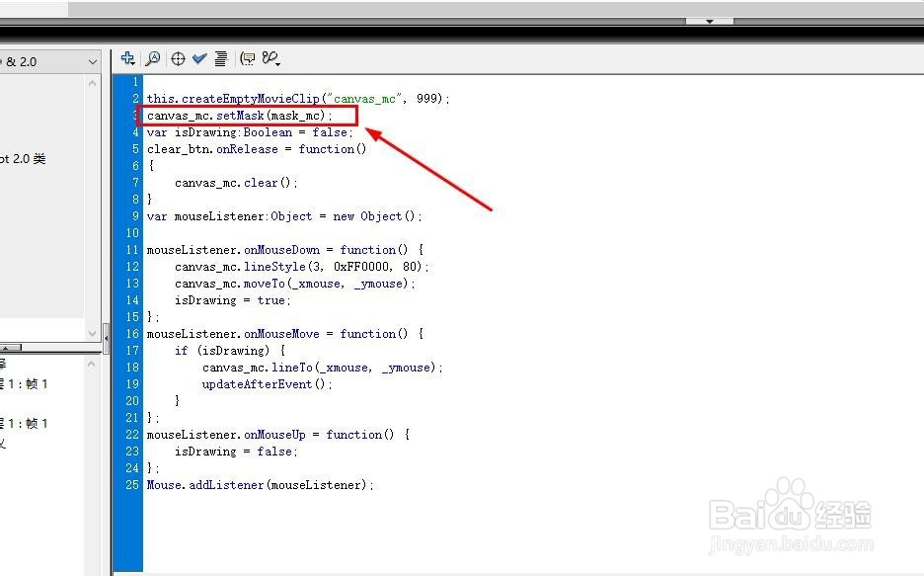Click the canvas_mc.setMask(mask_mc) code line
This screenshot has width=924, height=576.
click(239, 116)
